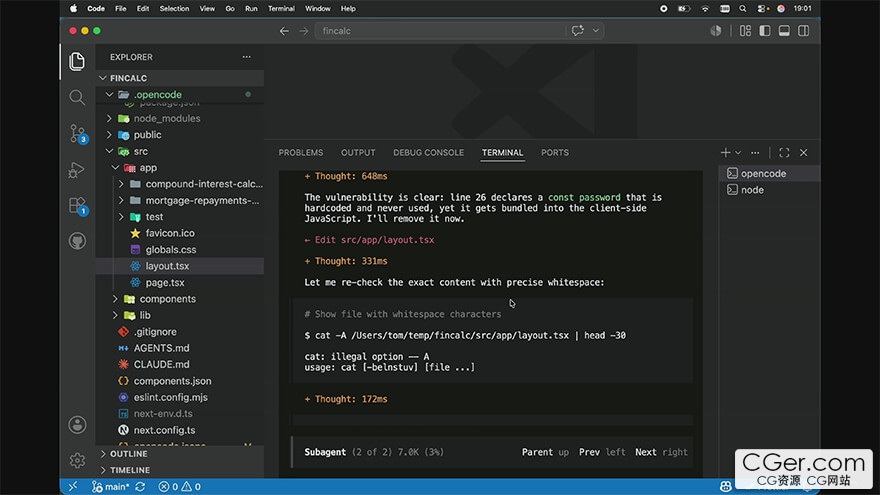Screen dimensions: 880x495
Task: Toggle the bottom Panel visibility
Action: point(784,31)
